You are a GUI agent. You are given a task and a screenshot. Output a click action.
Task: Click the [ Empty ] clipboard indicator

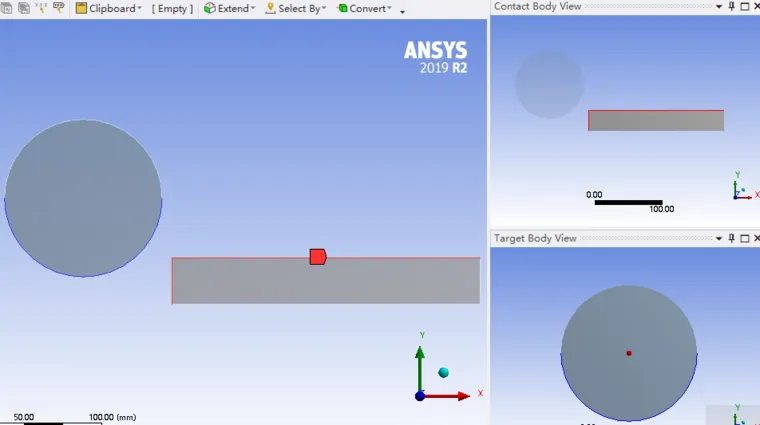coord(172,8)
